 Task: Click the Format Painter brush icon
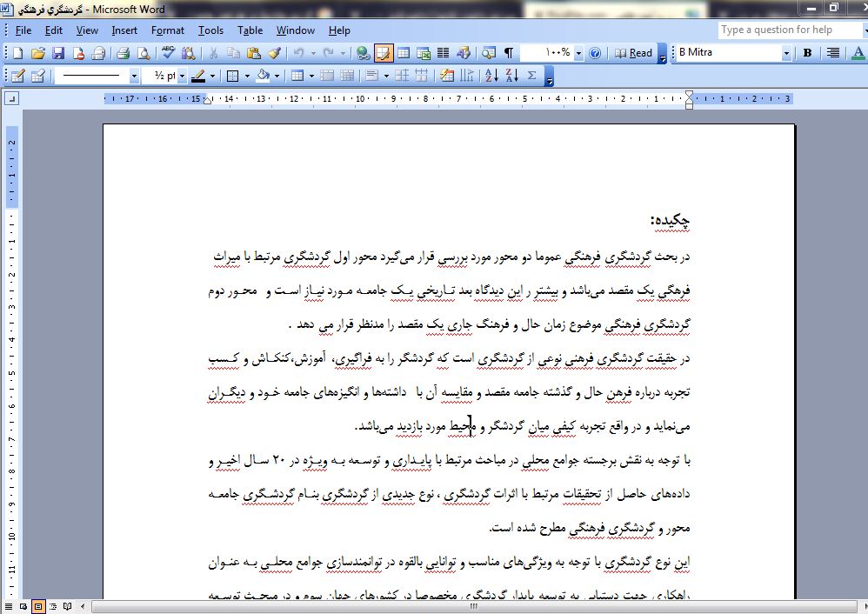click(274, 53)
